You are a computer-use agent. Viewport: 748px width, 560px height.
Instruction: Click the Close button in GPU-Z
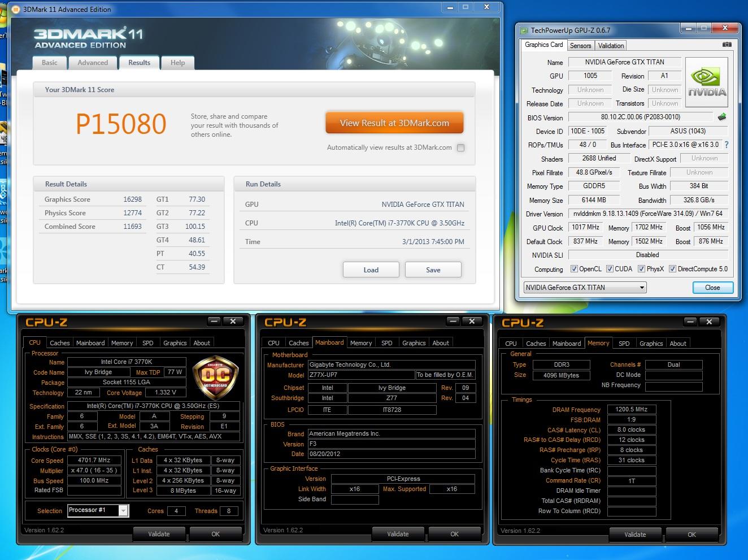[713, 288]
